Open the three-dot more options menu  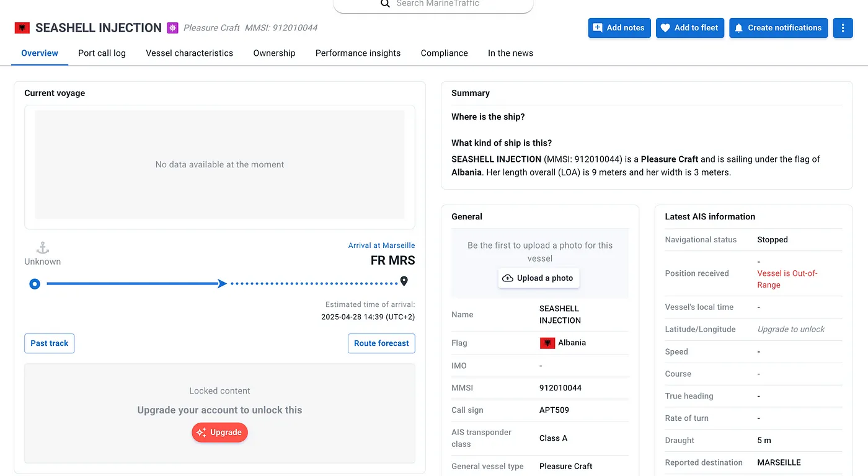[843, 28]
